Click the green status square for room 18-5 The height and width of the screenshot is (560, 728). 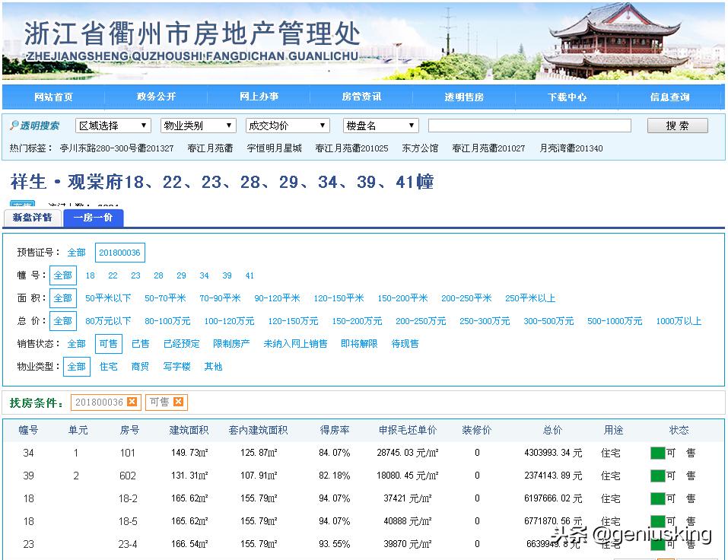click(657, 521)
